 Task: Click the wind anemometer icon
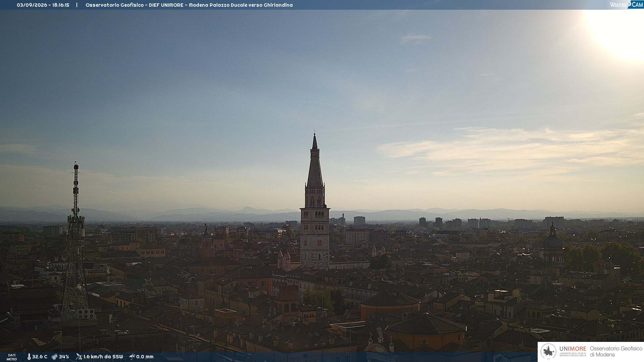pos(79,357)
